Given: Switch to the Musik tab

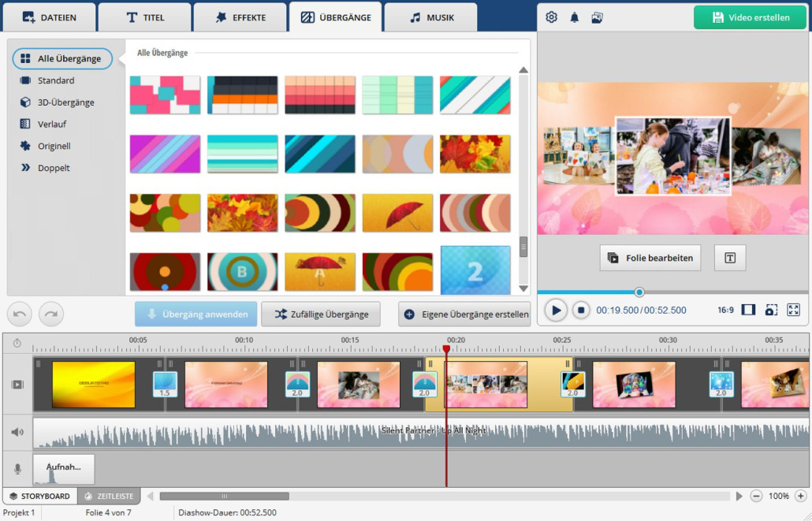Looking at the screenshot, I should [430, 17].
